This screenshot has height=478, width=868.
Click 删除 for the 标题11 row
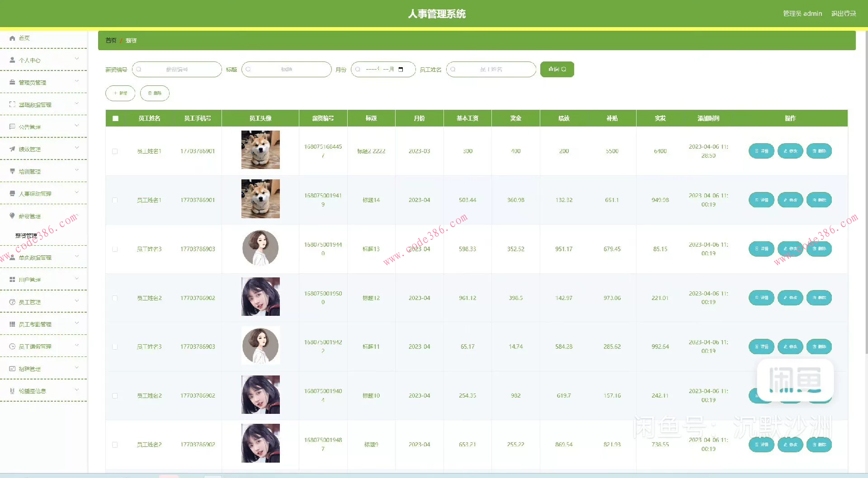(819, 347)
